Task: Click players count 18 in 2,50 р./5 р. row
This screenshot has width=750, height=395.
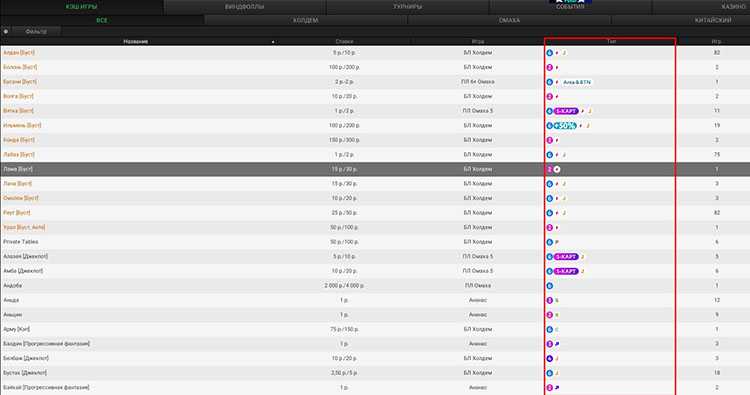Action: 717,373
